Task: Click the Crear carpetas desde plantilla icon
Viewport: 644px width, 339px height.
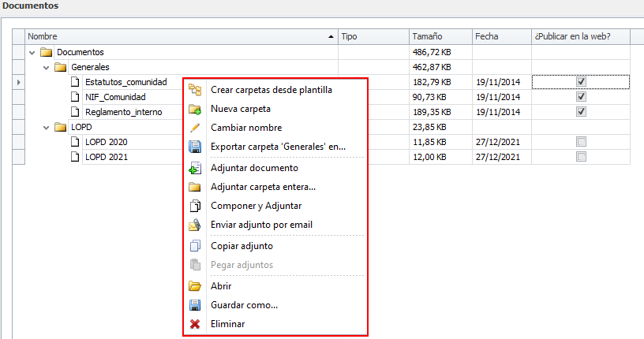Action: click(195, 90)
